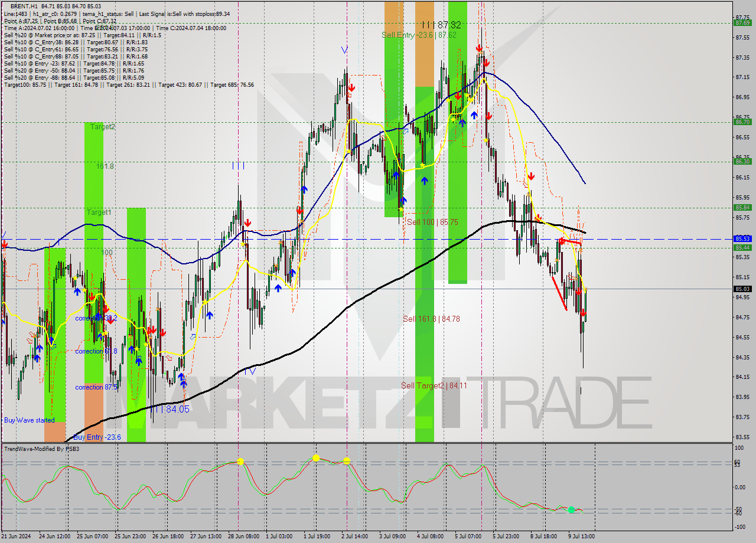
Task: Click the '161.8' Fibonacci level label
Action: [x=105, y=166]
